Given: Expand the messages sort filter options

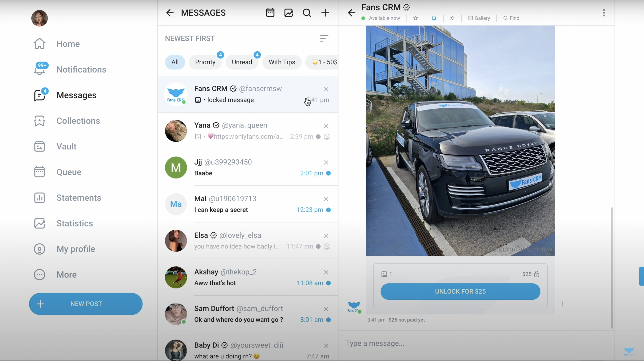Looking at the screenshot, I should point(324,38).
